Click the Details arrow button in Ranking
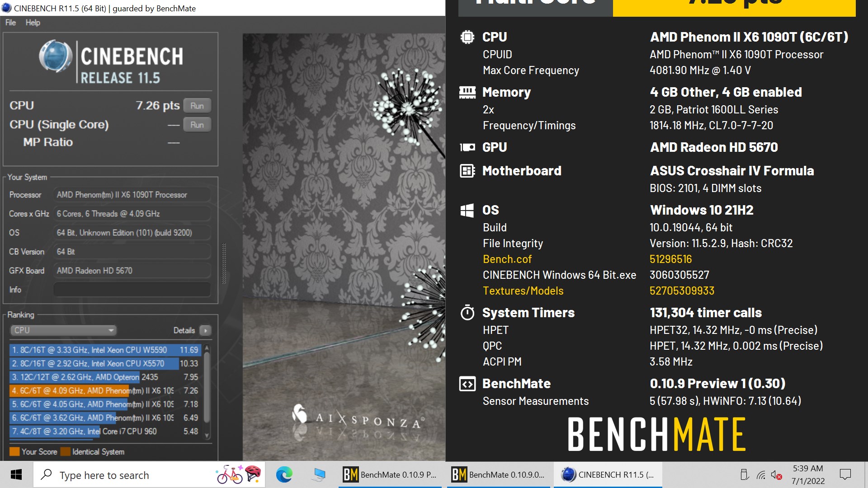The image size is (868, 488). tap(205, 331)
